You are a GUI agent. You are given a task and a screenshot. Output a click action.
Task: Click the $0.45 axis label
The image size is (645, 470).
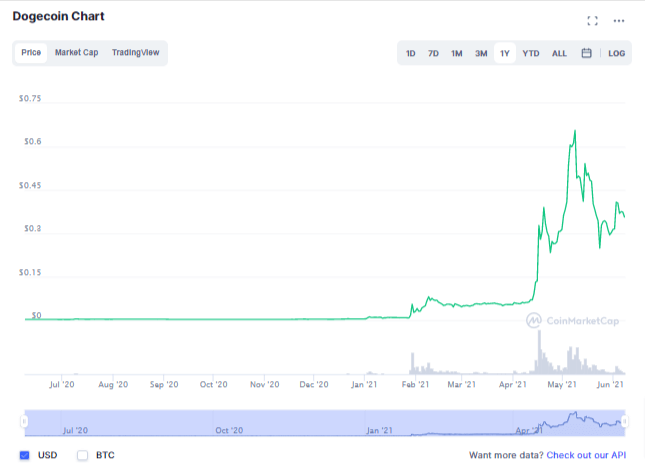(x=30, y=185)
